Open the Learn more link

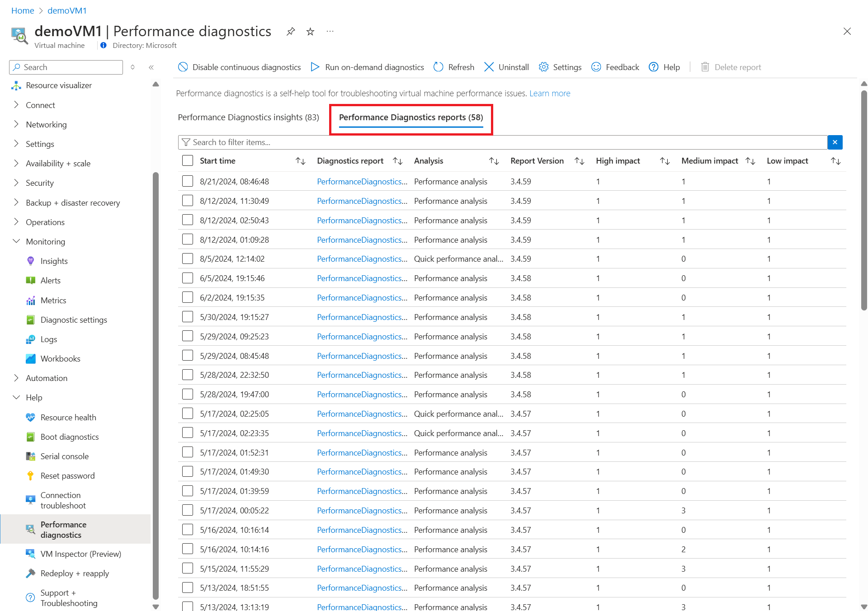tap(550, 94)
